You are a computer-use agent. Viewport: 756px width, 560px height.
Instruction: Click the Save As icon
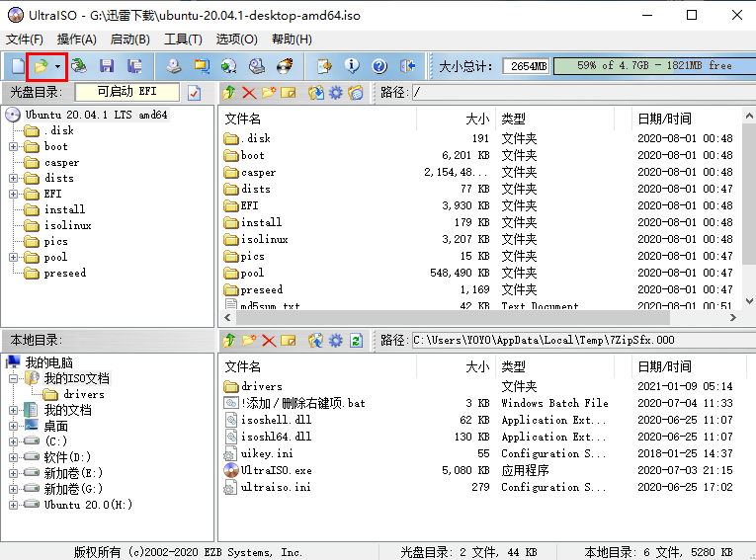134,66
